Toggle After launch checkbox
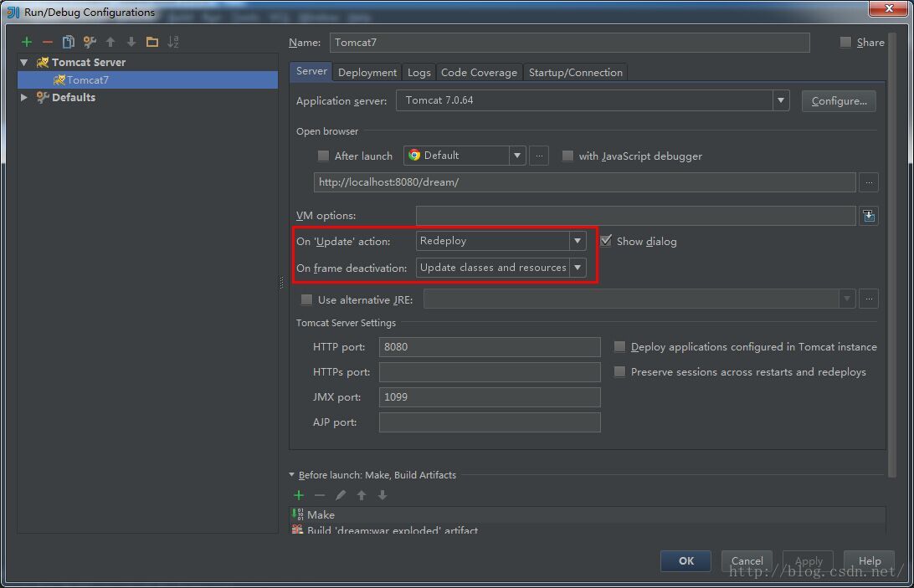Image resolution: width=914 pixels, height=588 pixels. point(323,156)
